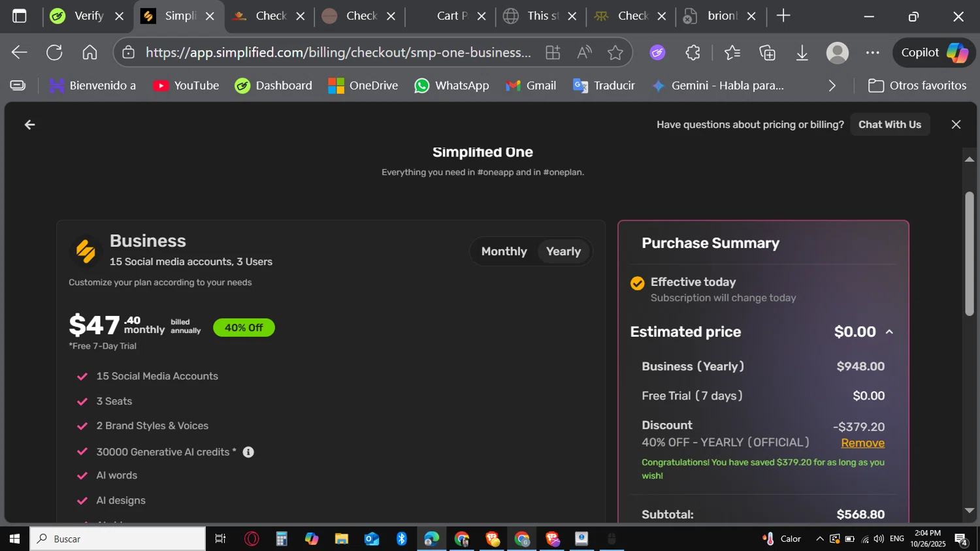Close the checkout overlay with the X

tap(956, 124)
